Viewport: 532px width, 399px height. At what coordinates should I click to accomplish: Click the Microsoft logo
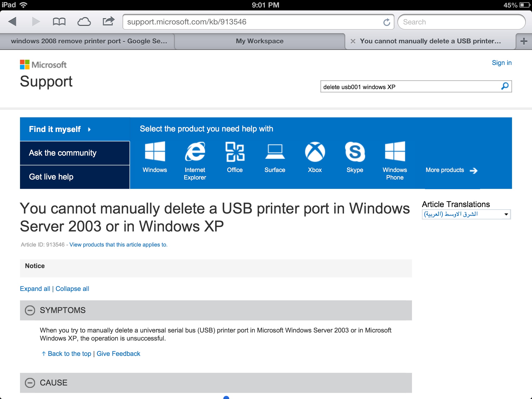tap(43, 65)
